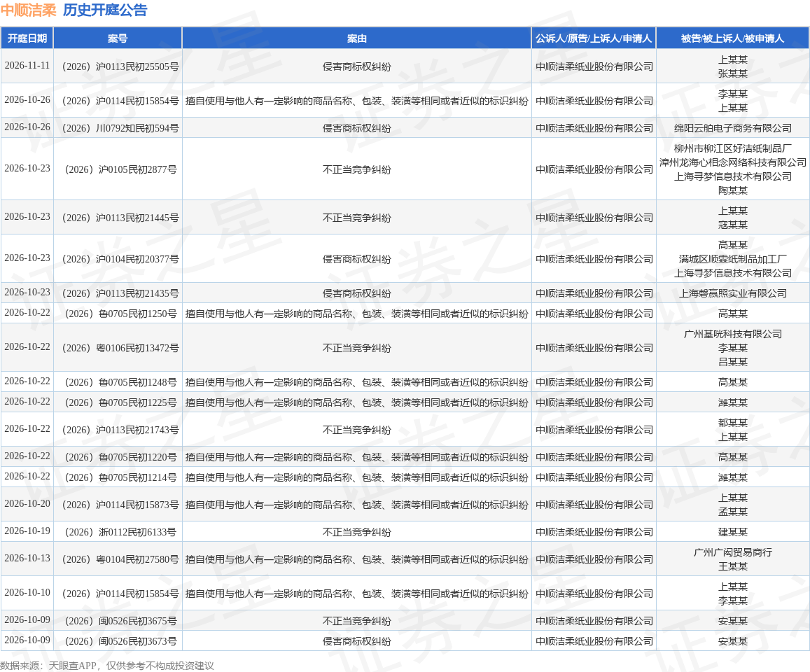Select the 中顺洁柔 title text
The width and height of the screenshot is (810, 672).
point(29,10)
